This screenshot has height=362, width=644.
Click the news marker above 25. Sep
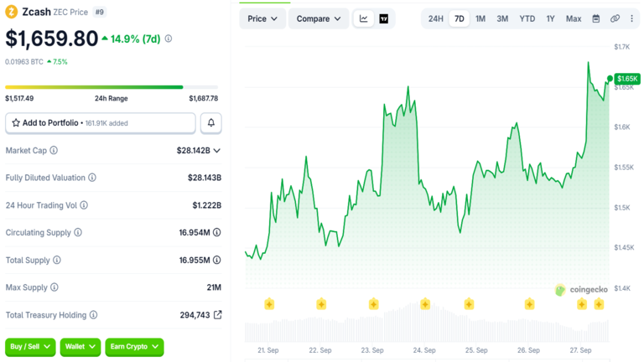(469, 304)
